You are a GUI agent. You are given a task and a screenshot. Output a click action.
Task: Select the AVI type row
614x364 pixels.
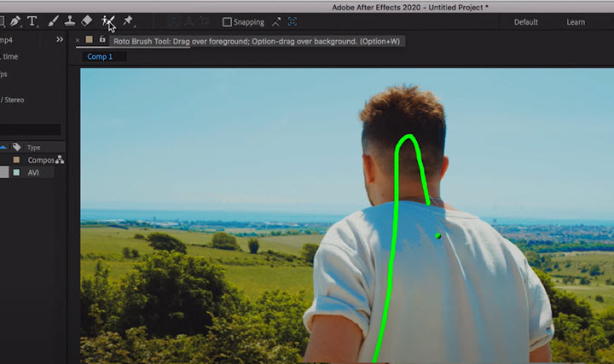[x=32, y=172]
